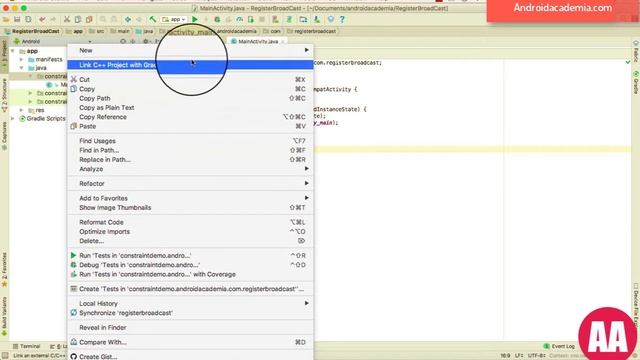Click the Paste toolbar icon
640x360 pixels.
pos(89,19)
